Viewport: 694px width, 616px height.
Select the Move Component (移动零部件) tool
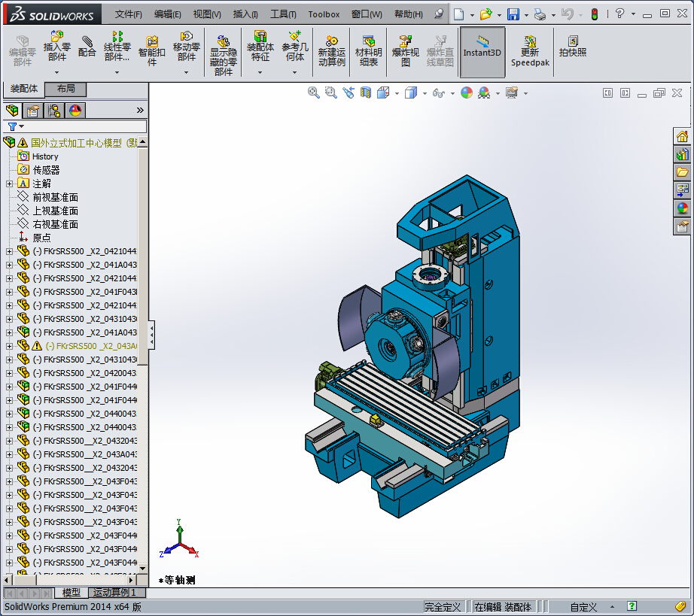[187, 47]
